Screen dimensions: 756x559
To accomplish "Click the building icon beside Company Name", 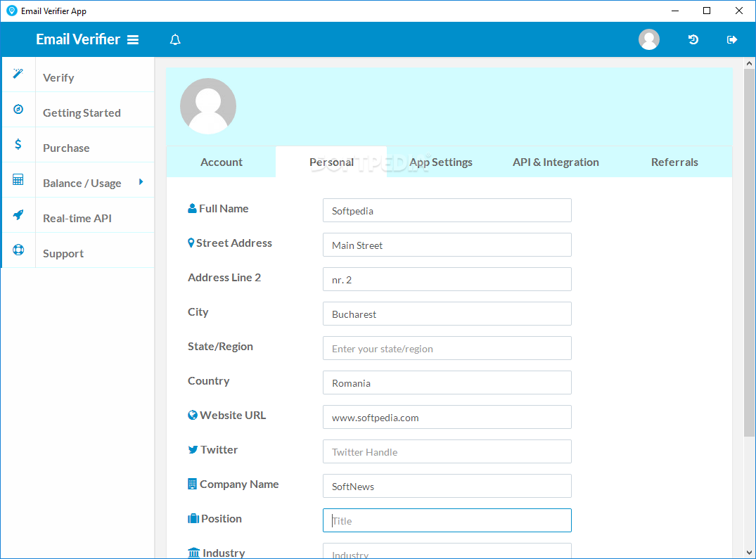I will (x=192, y=484).
